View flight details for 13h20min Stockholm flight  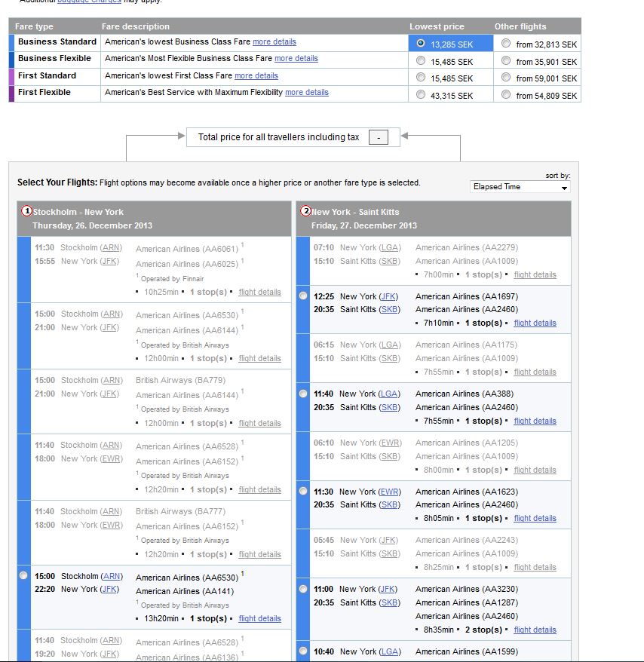259,619
